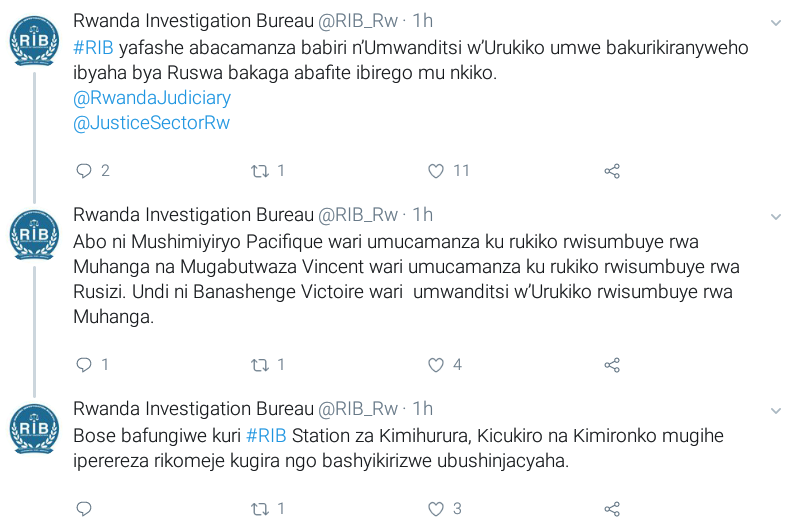The image size is (790, 526).
Task: Open the @JusticeSectorRw mention link
Action: [151, 122]
